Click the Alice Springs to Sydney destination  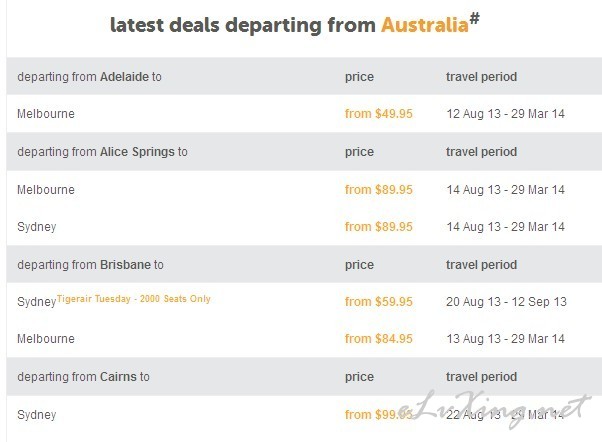coord(36,227)
